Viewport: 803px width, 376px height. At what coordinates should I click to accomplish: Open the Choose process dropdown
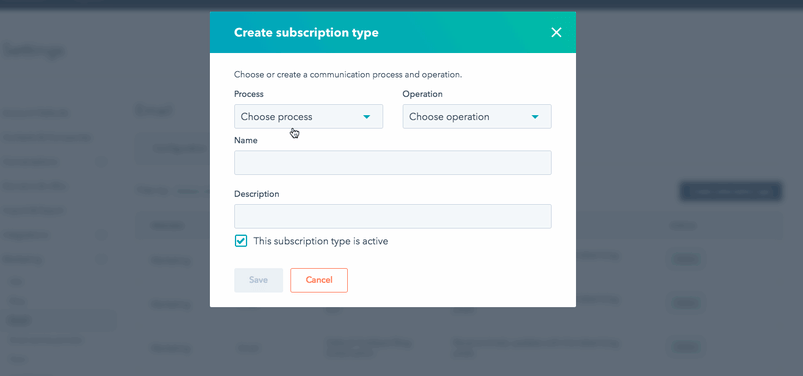(308, 117)
